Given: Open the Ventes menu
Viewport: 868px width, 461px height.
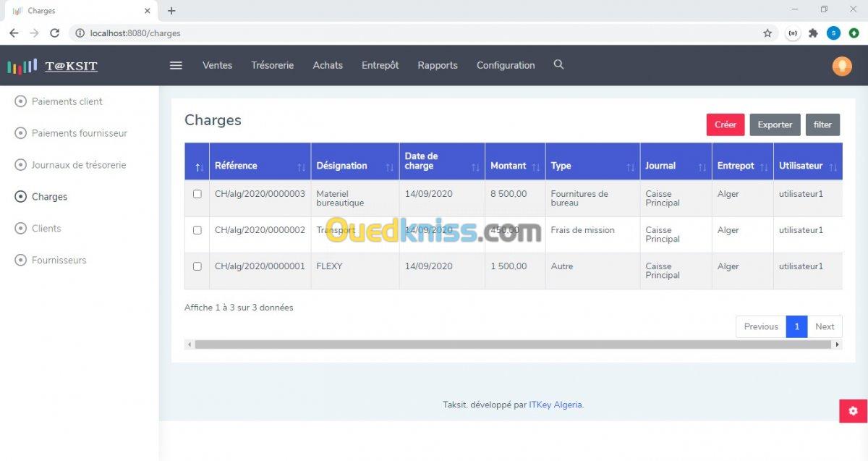Looking at the screenshot, I should (217, 65).
